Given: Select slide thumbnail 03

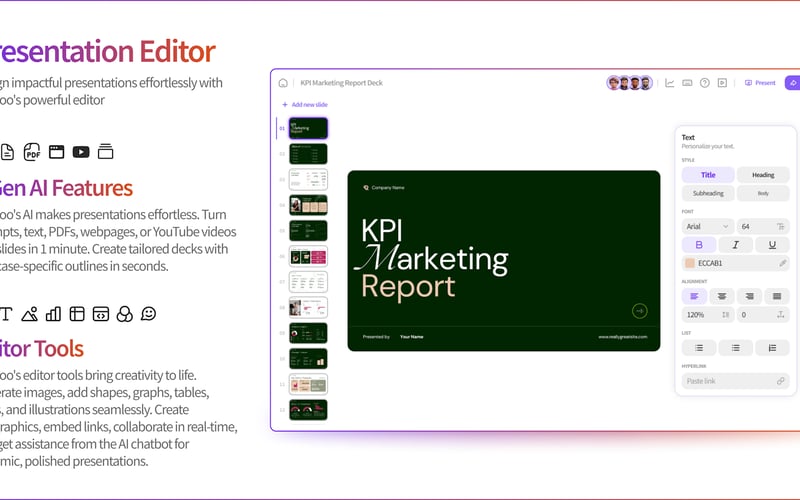Looking at the screenshot, I should click(x=308, y=180).
